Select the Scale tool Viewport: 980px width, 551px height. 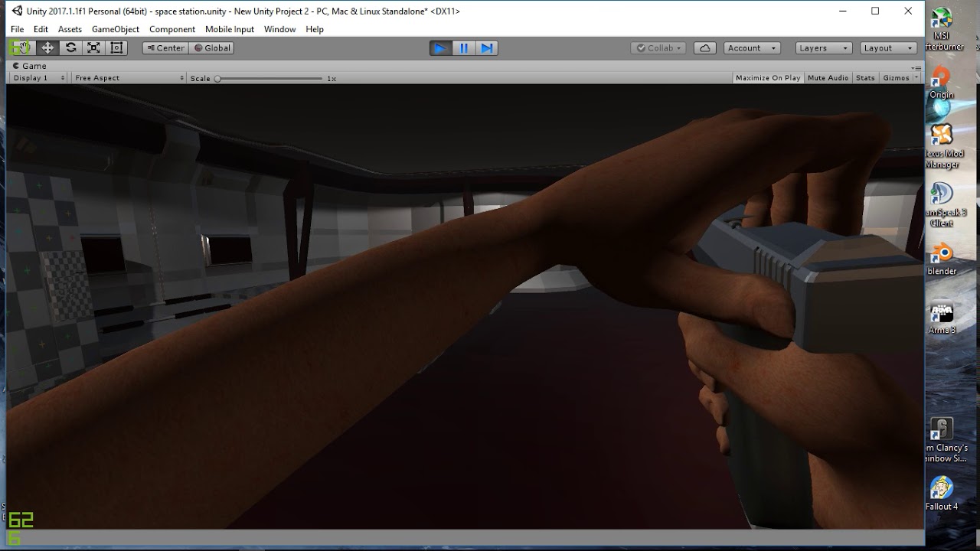tap(93, 47)
